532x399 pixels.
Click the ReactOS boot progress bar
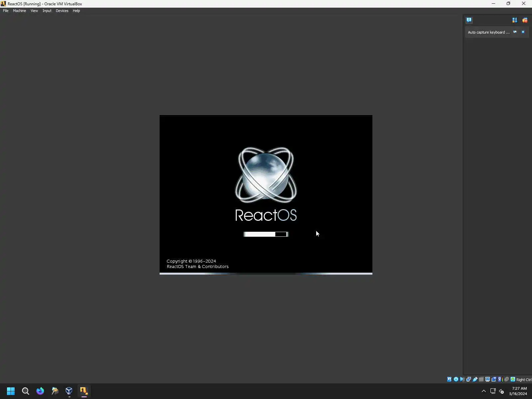click(266, 234)
